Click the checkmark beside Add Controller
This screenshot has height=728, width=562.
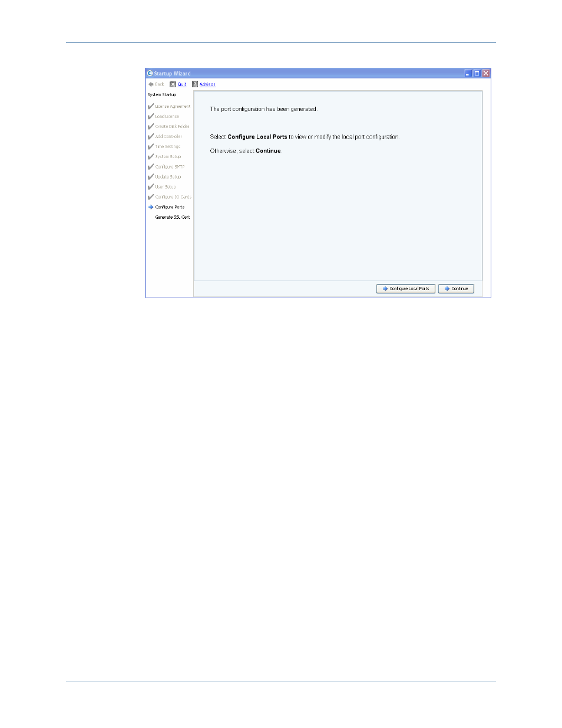point(151,136)
